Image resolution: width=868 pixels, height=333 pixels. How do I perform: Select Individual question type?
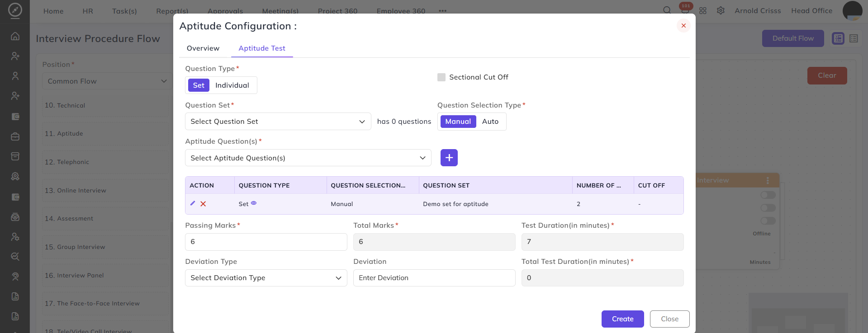232,85
